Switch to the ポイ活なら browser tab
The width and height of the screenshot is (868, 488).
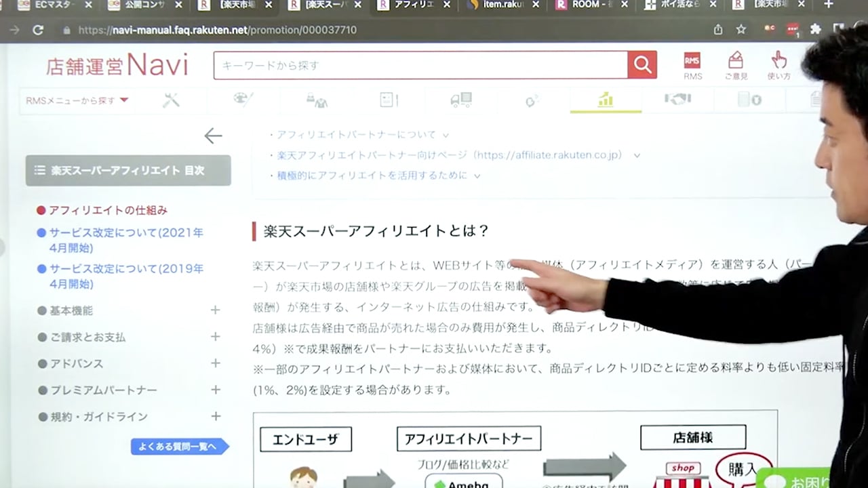pyautogui.click(x=680, y=5)
